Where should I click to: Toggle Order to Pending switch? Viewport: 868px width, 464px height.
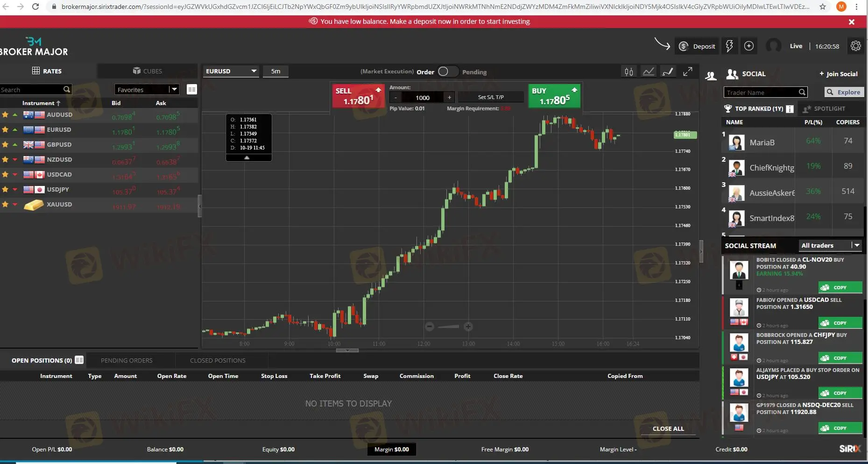[x=447, y=71]
